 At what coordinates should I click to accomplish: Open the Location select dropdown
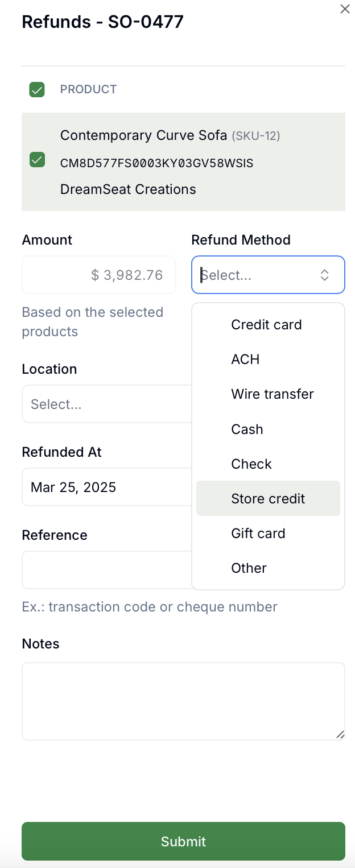click(106, 404)
